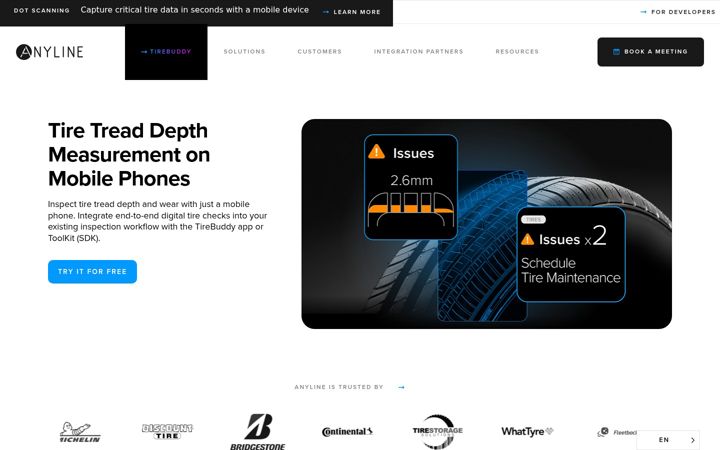
Task: Click the Bridgestone logo
Action: pyautogui.click(x=258, y=432)
